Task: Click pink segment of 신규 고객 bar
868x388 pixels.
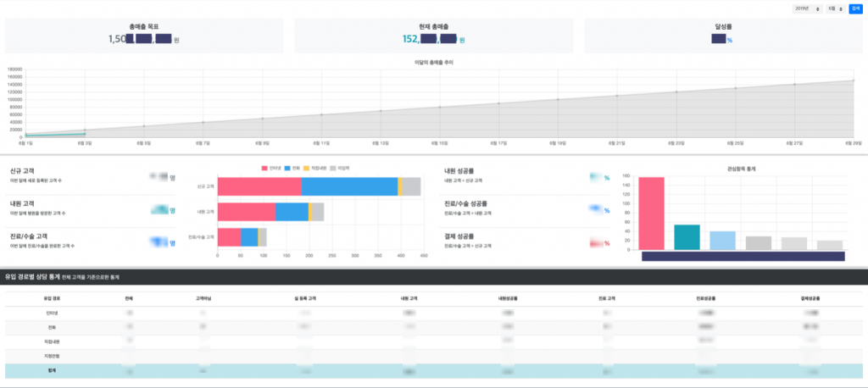Action: 259,186
